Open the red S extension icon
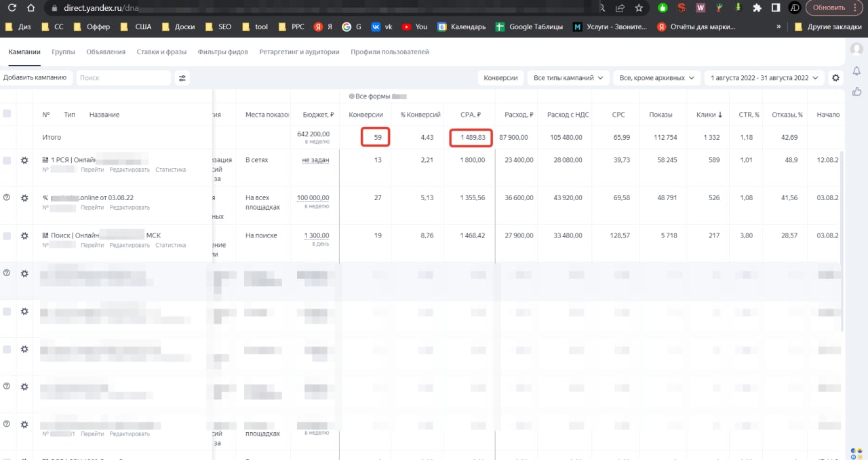 coord(682,8)
